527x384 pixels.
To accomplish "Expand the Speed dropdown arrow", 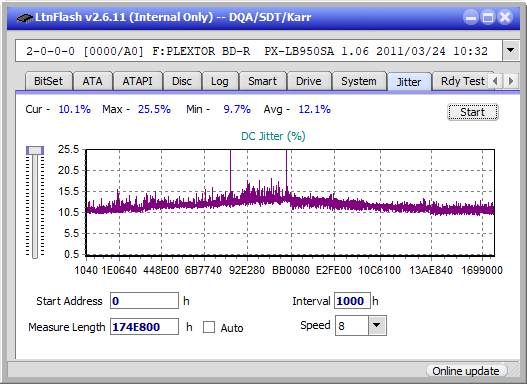I will click(x=377, y=325).
